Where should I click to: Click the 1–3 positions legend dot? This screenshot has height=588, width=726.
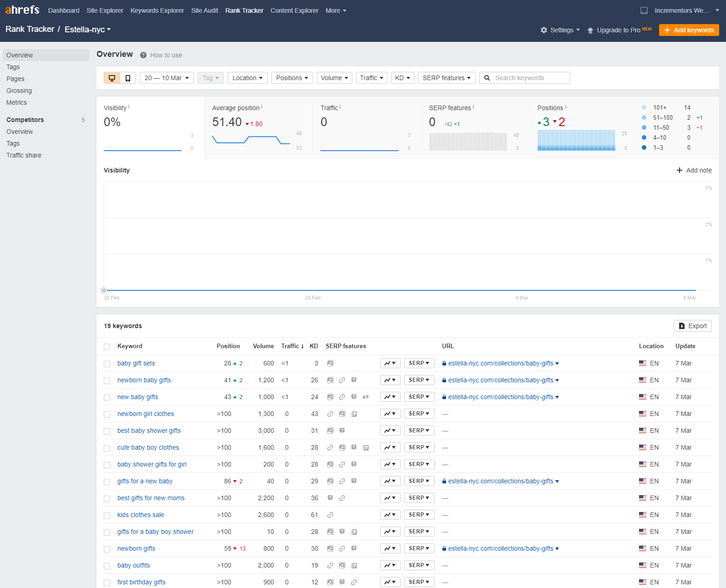[x=644, y=147]
